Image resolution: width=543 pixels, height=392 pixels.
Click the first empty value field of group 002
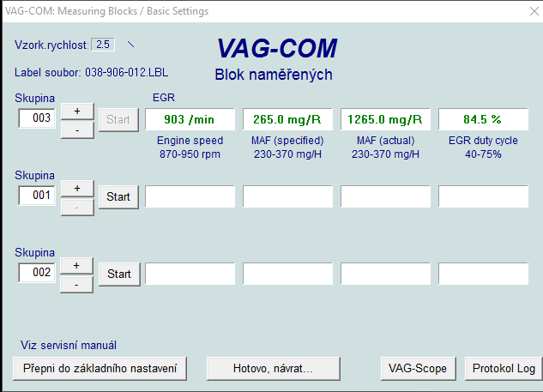coord(190,274)
